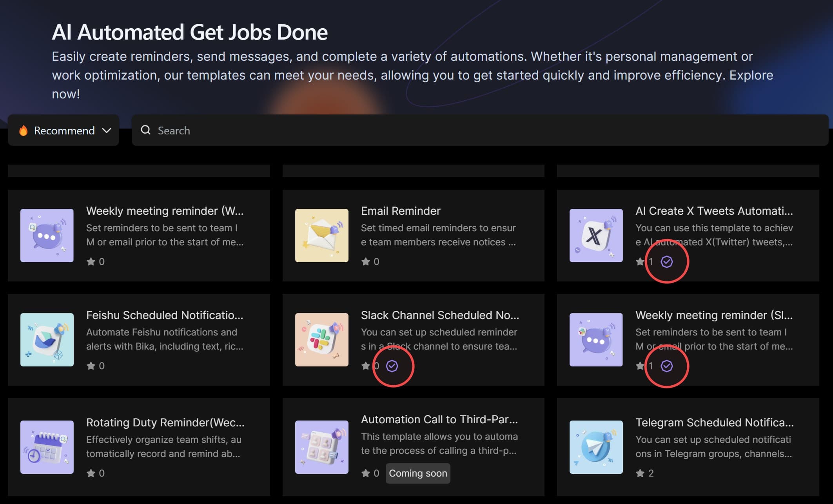Click the search magnifier icon
Screen dimensions: 833x504
[x=146, y=130]
